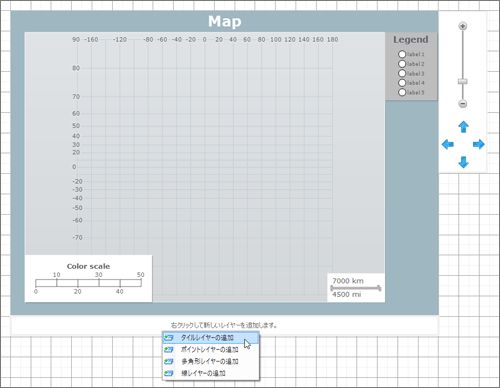Viewport: 500px width, 388px height.
Task: Click icon beside 線レイヤーの追加
Action: [169, 373]
